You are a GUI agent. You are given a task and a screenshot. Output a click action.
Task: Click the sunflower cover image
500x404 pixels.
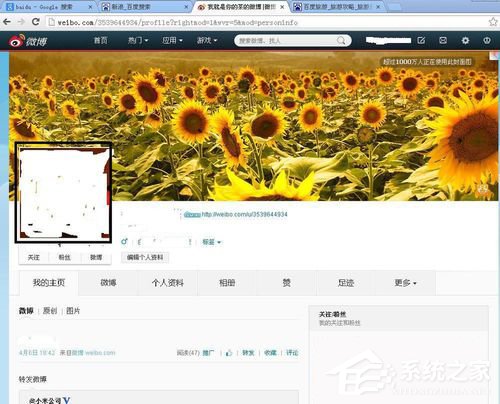coord(253,126)
